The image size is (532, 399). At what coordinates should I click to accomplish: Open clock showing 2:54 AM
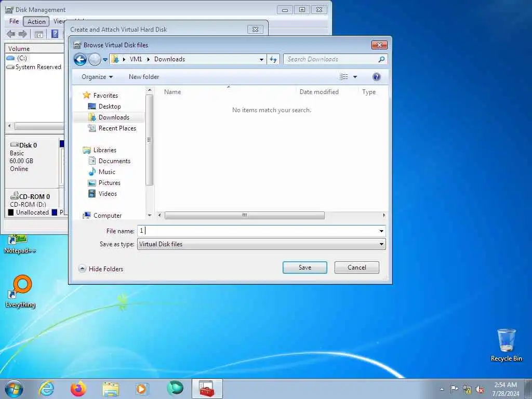pyautogui.click(x=506, y=389)
